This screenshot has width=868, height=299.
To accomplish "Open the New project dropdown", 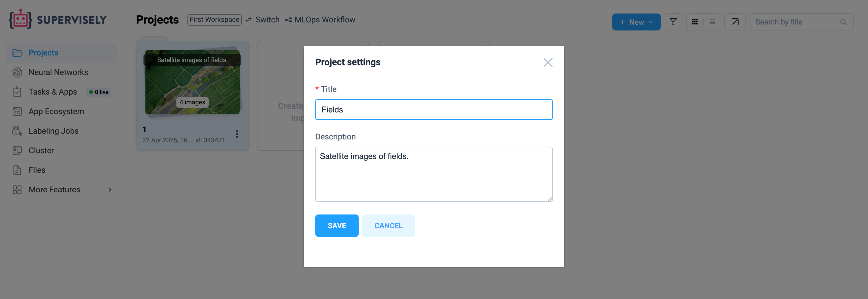I will (636, 22).
